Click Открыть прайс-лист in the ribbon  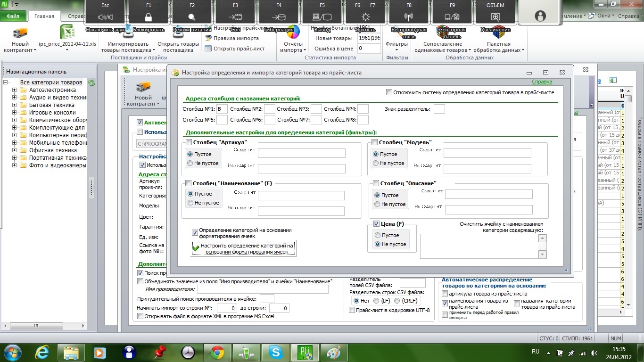click(234, 49)
